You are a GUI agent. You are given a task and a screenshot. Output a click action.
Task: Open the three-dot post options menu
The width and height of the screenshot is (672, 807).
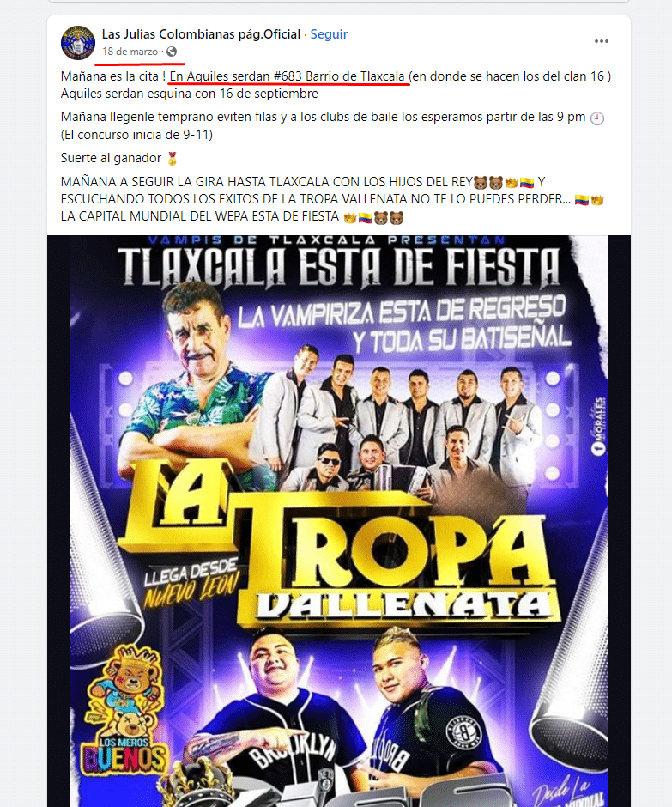click(x=602, y=41)
